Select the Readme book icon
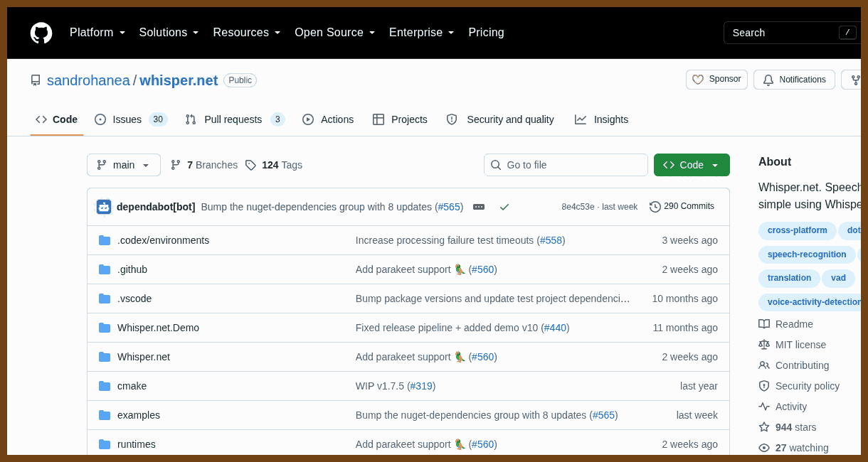Image resolution: width=868 pixels, height=462 pixels. point(764,324)
